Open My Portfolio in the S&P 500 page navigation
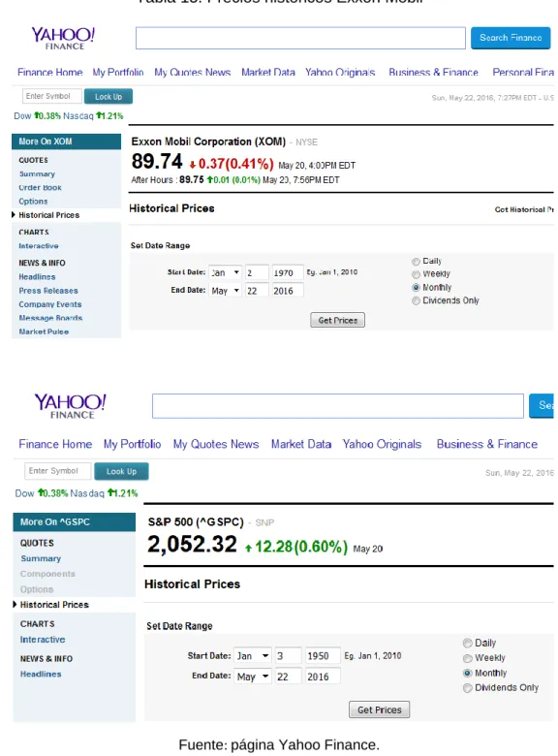 click(132, 444)
